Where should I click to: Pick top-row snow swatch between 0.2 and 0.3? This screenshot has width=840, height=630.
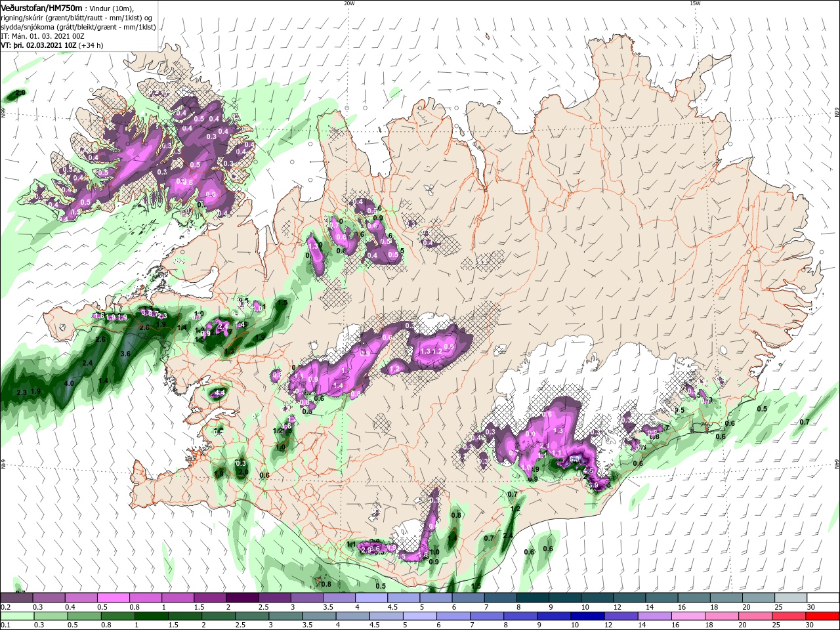[x=17, y=598]
